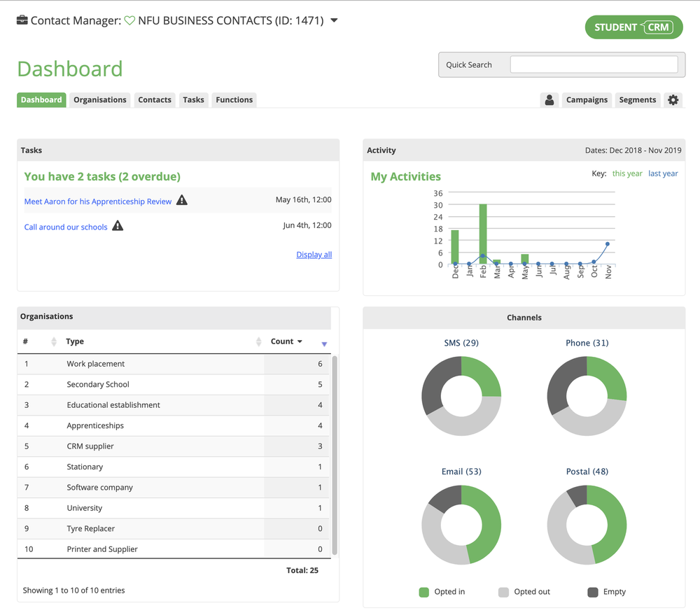Viewport: 700px width, 615px height.
Task: Click green segment of SMS donut
Action: (x=484, y=374)
